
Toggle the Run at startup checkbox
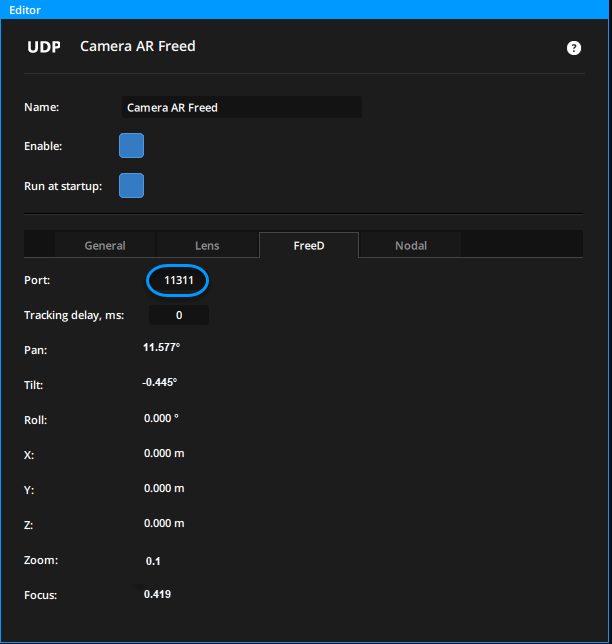[x=131, y=186]
